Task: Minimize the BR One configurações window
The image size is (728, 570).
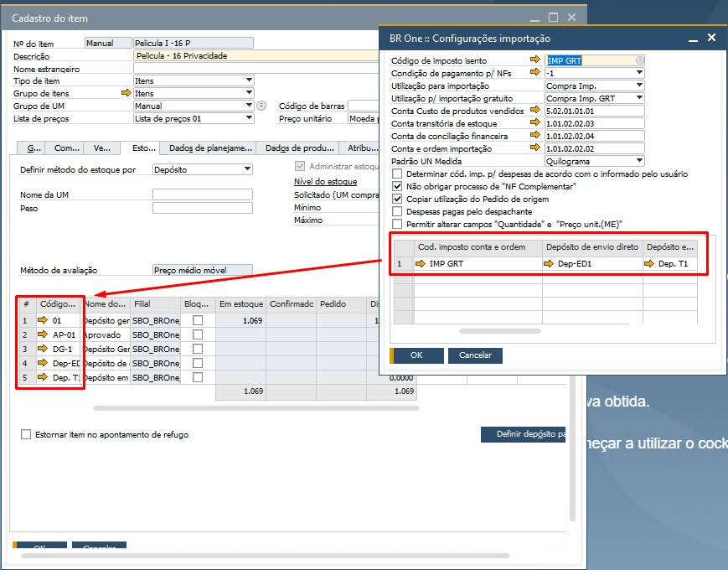Action: [693, 39]
